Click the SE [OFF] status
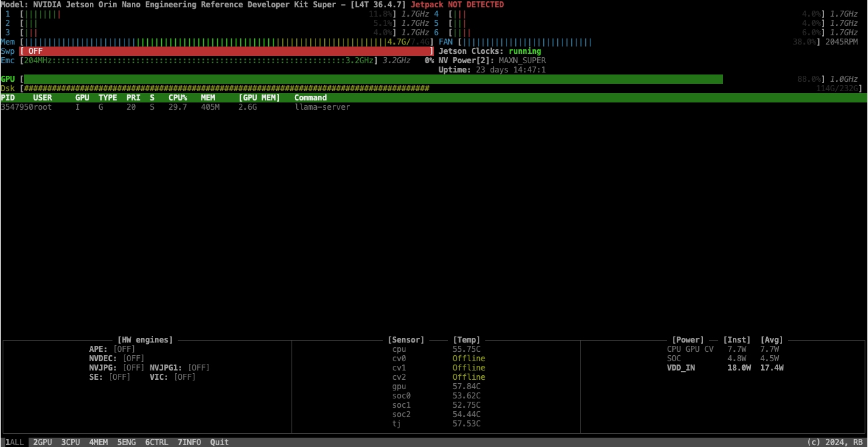 click(x=119, y=377)
